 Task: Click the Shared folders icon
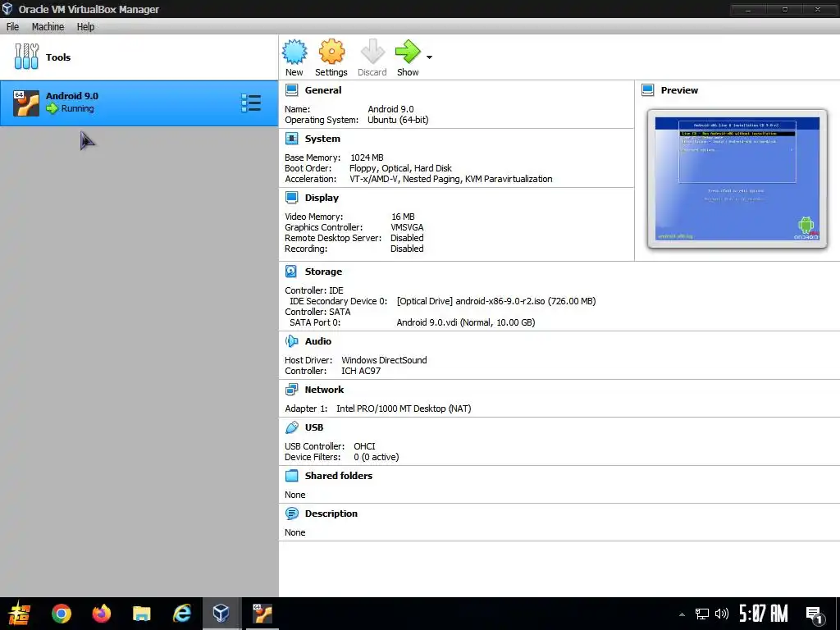coord(291,476)
